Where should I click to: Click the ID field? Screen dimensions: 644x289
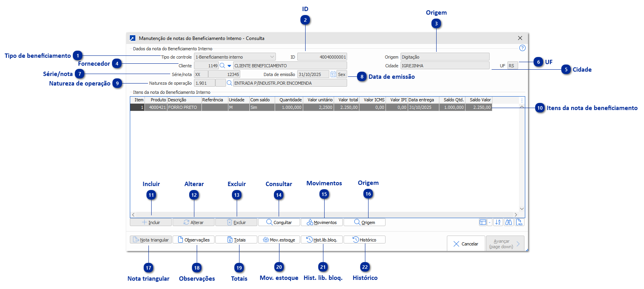click(x=322, y=57)
